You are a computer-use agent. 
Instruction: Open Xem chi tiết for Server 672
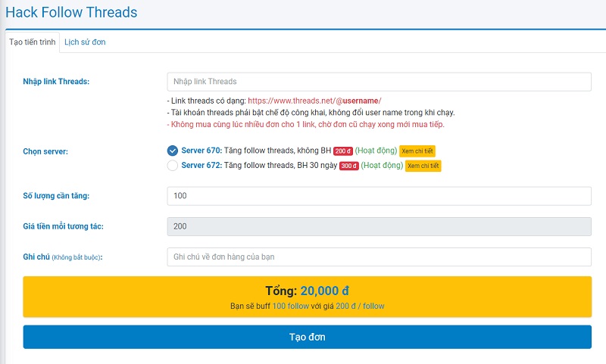(423, 166)
